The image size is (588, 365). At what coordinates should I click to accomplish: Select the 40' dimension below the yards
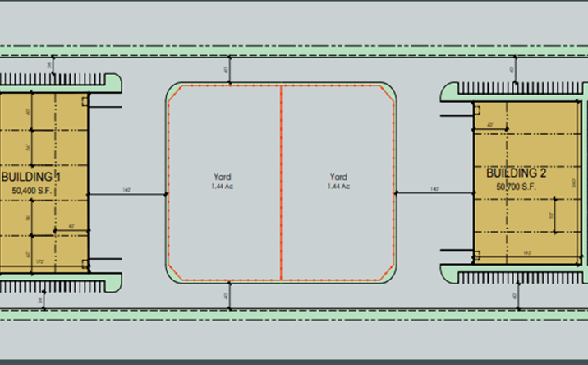(226, 296)
